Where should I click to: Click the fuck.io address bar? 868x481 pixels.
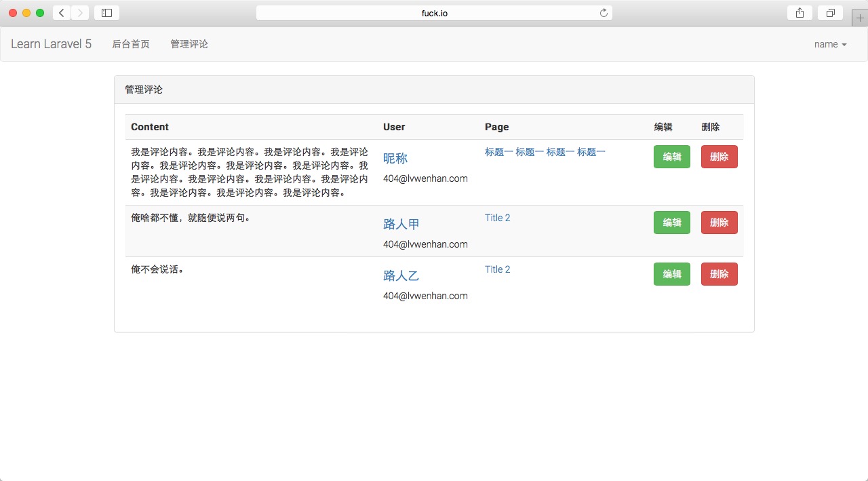point(433,12)
